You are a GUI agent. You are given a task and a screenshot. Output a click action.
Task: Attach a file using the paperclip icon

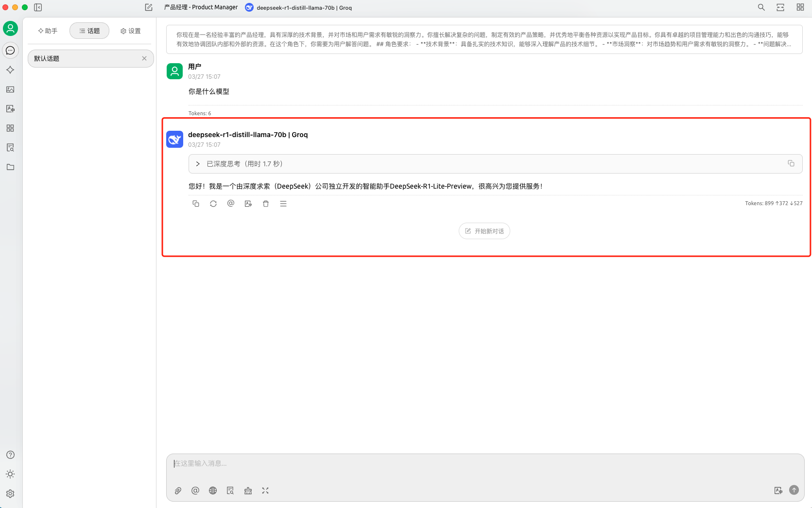178,490
